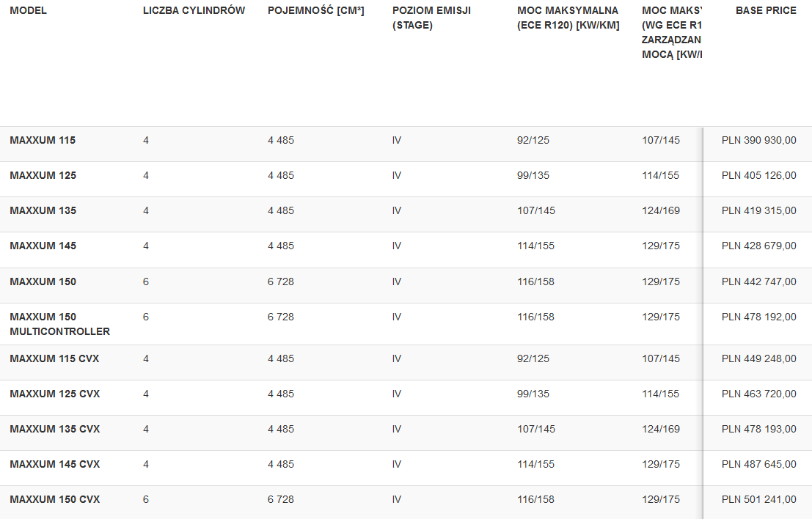Image resolution: width=812 pixels, height=519 pixels.
Task: Click the PLN 390 930,00 price cell
Action: click(758, 140)
